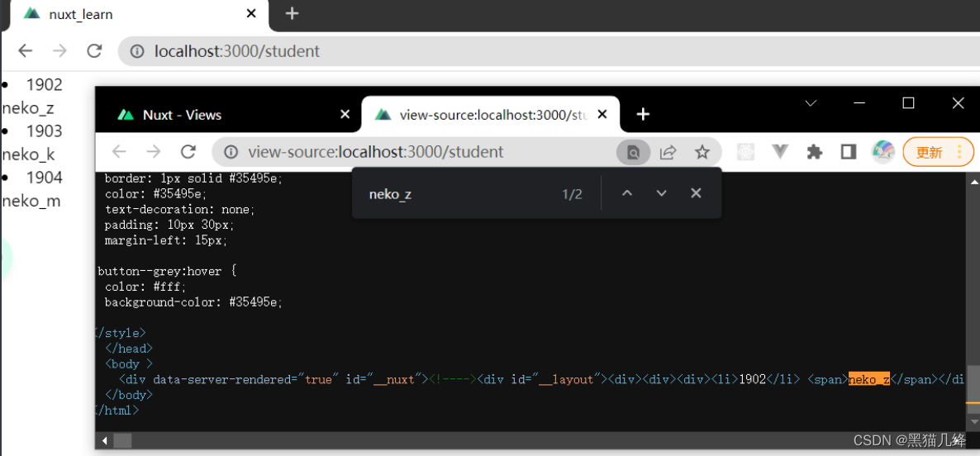Image resolution: width=980 pixels, height=456 pixels.
Task: Close the view-source tab
Action: (602, 114)
